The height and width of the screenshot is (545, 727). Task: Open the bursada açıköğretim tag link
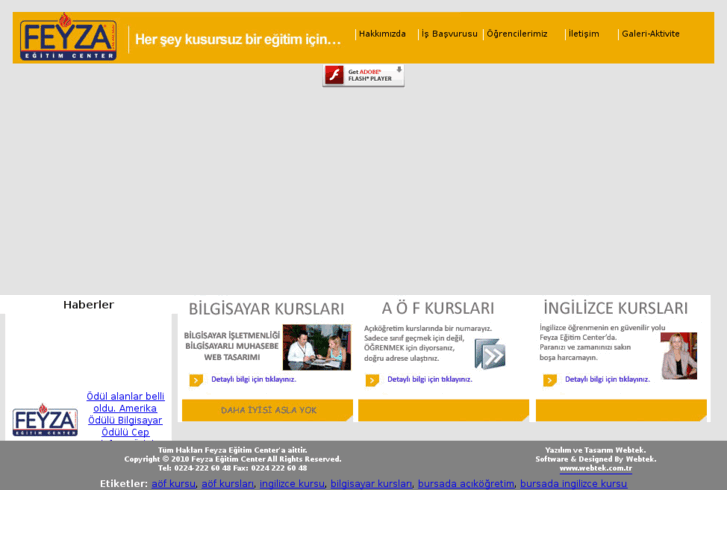pos(466,484)
